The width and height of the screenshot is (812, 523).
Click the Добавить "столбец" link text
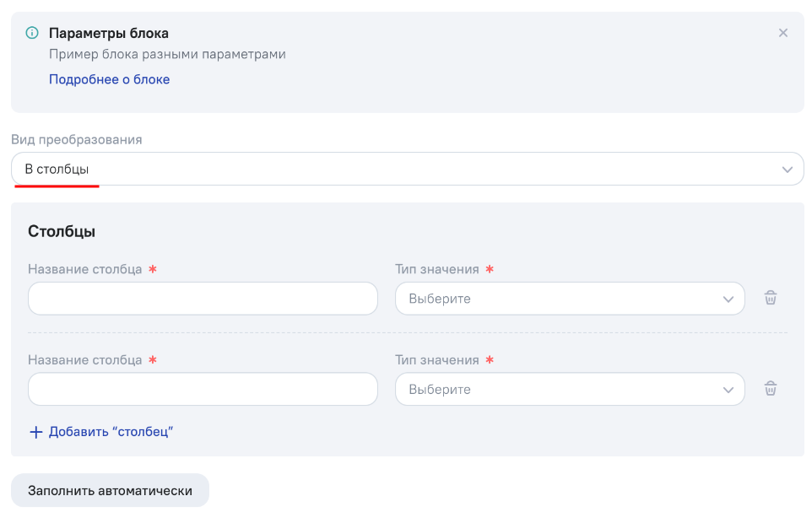click(111, 431)
